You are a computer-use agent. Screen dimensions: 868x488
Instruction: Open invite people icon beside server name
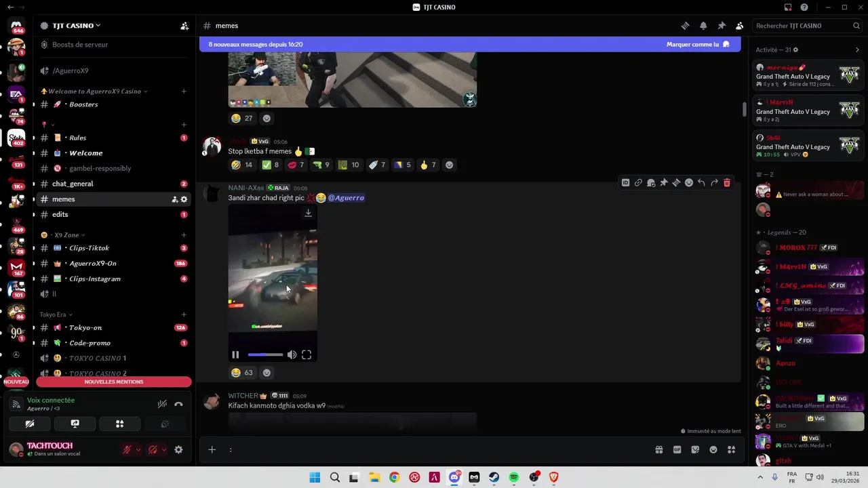(x=184, y=26)
